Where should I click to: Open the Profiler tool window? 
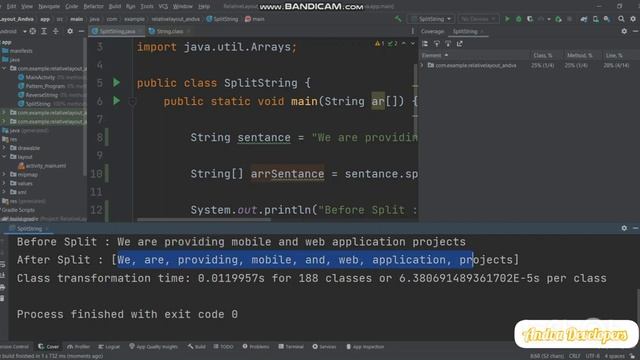[x=78, y=347]
